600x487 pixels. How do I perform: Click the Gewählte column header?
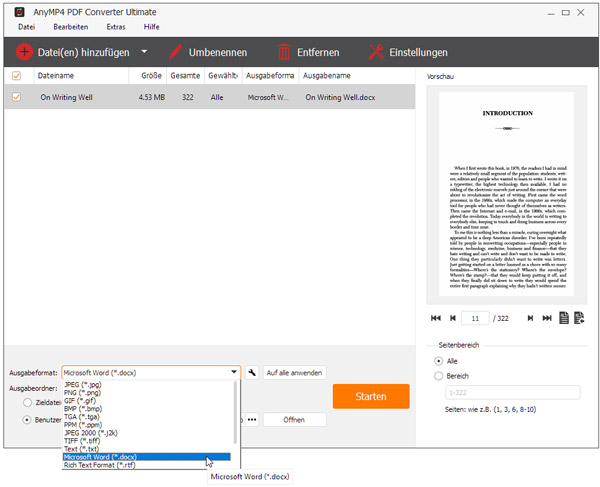click(x=223, y=76)
